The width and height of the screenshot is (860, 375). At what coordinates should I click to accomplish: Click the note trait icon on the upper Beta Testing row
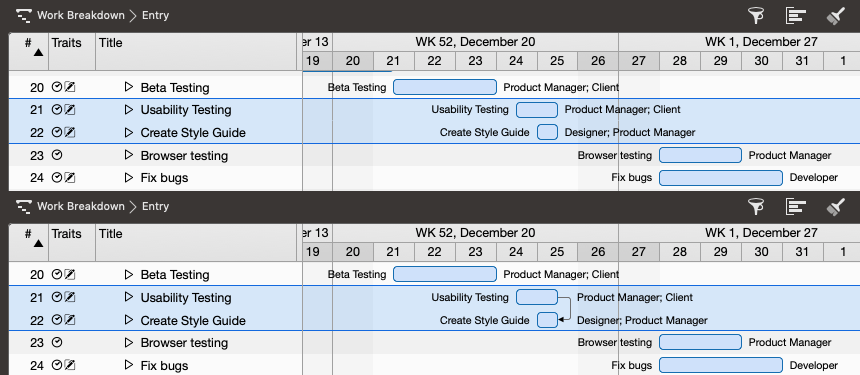coord(70,87)
